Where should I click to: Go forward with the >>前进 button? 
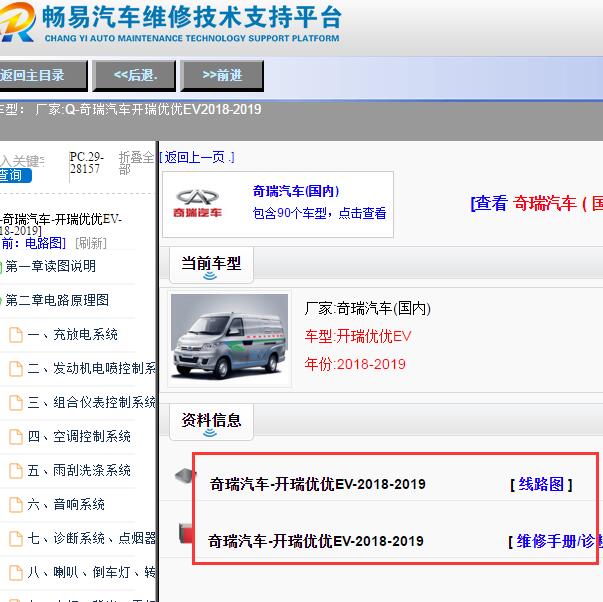click(x=222, y=75)
